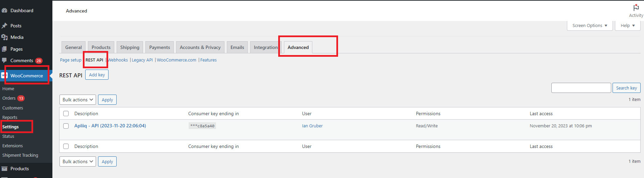The image size is (644, 178).
Task: Click the top Permissions column header
Action: (x=428, y=113)
